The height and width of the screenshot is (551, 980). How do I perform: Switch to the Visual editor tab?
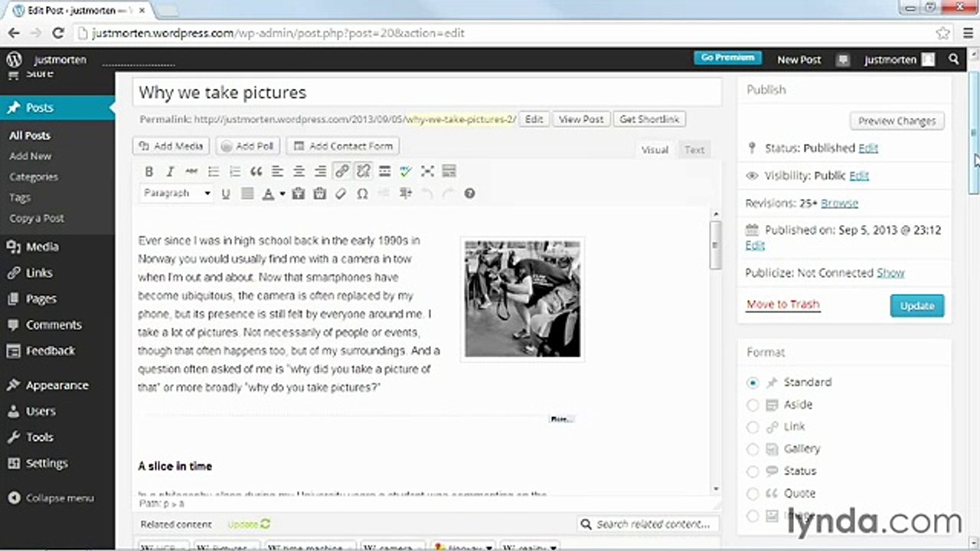pyautogui.click(x=655, y=150)
